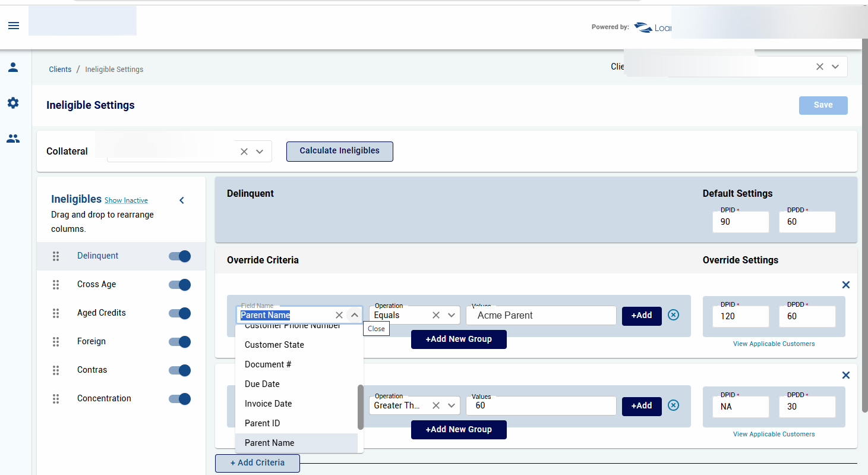
Task: Click the Save button
Action: (823, 105)
